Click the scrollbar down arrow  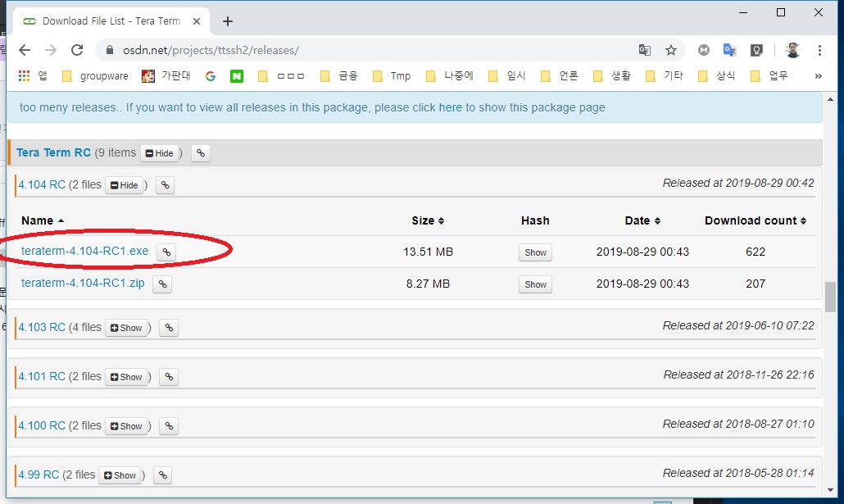(831, 490)
